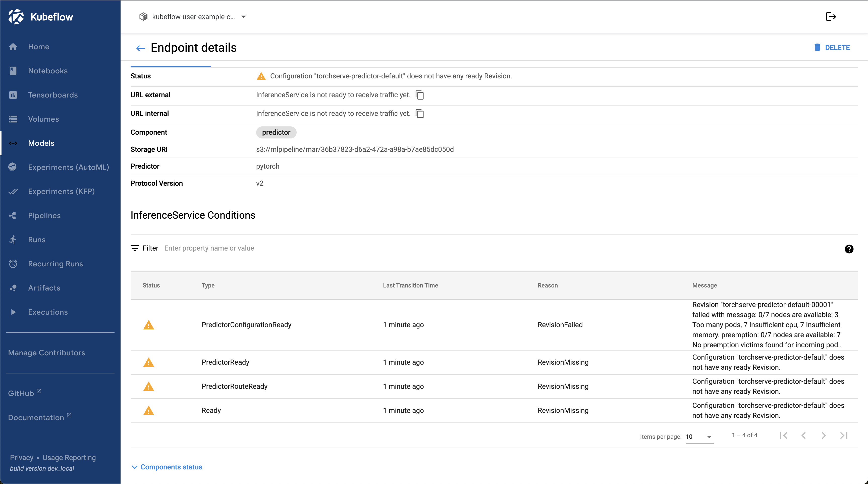868x484 pixels.
Task: Click the back arrow beside Endpoint details
Action: pos(140,48)
